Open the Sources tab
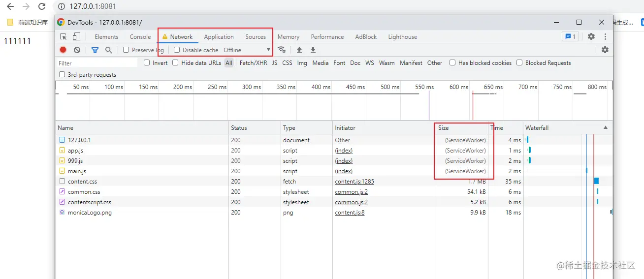Image resolution: width=644 pixels, height=279 pixels. click(x=256, y=37)
